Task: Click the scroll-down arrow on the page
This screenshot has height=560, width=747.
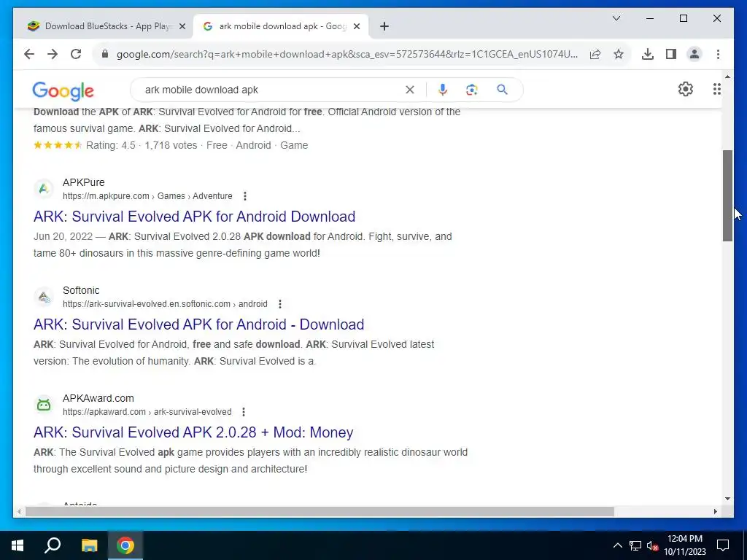Action: pyautogui.click(x=727, y=499)
